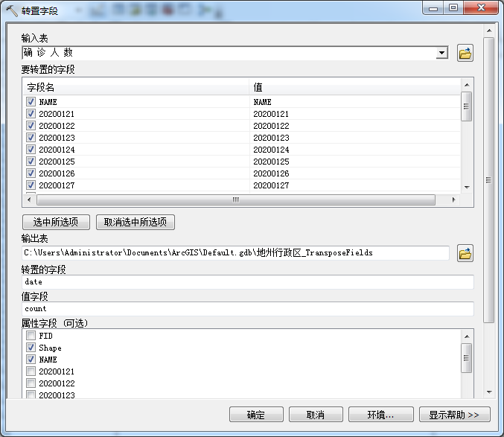Click the output table path field
This screenshot has height=437, width=504.
pyautogui.click(x=235, y=253)
